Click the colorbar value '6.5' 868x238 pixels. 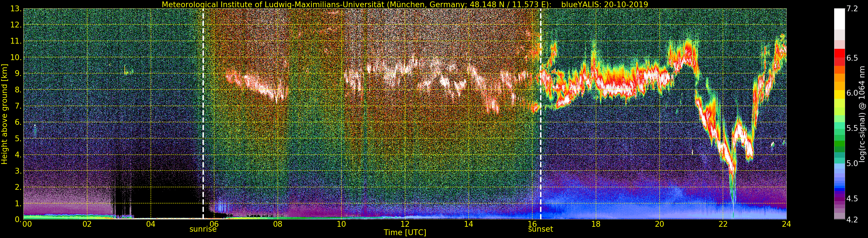[852, 58]
